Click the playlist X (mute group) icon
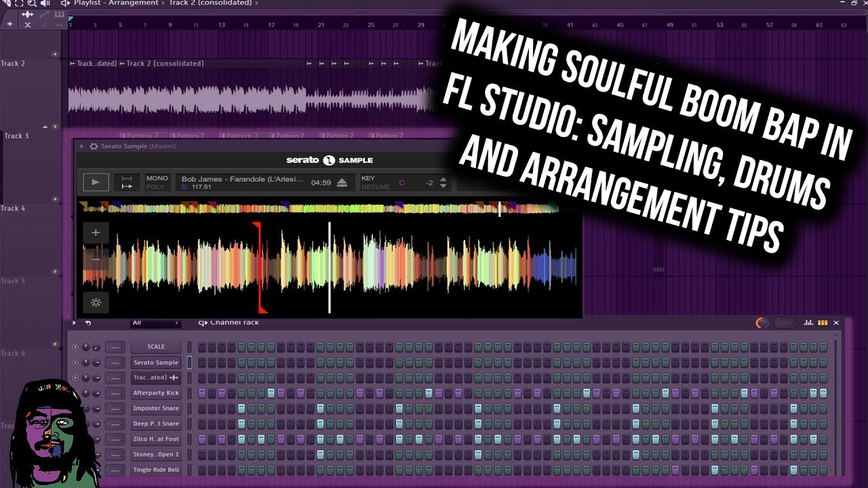868x488 pixels. point(28,24)
